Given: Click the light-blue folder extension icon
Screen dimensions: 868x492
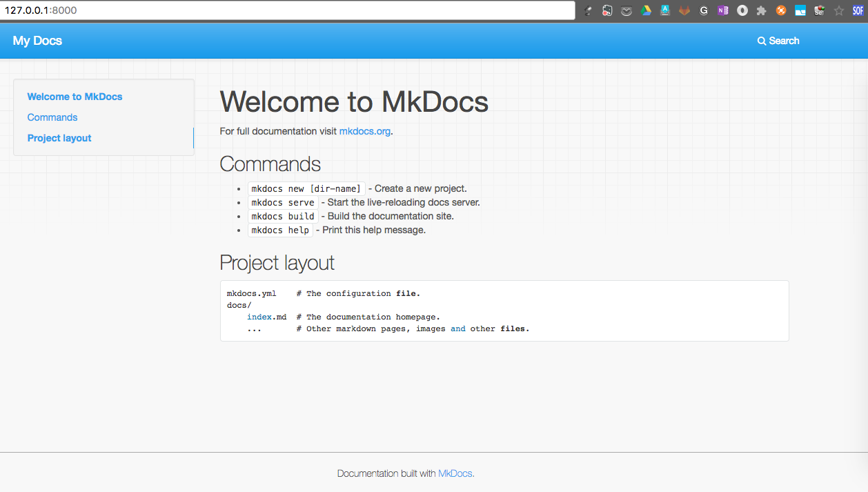Looking at the screenshot, I should [x=800, y=10].
